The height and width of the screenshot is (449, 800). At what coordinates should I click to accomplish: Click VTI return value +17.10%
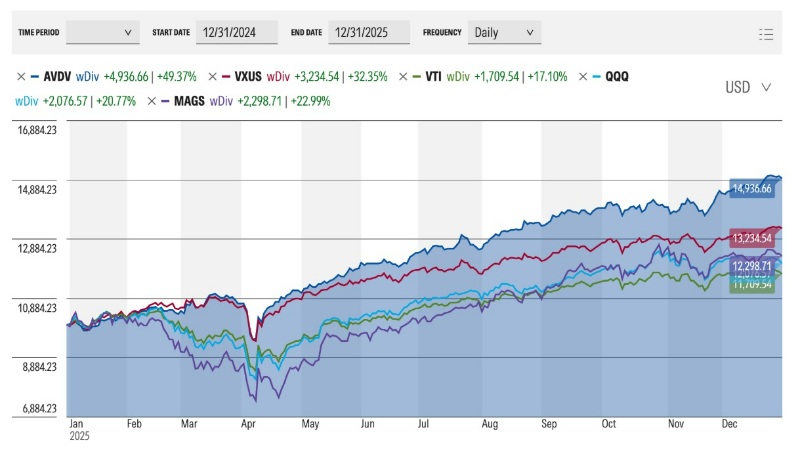547,77
